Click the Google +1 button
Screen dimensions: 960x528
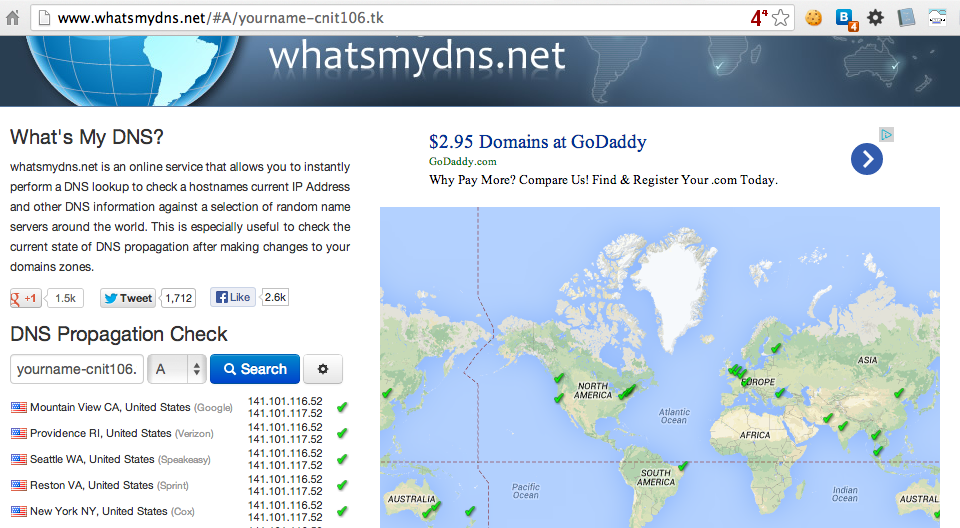point(26,298)
